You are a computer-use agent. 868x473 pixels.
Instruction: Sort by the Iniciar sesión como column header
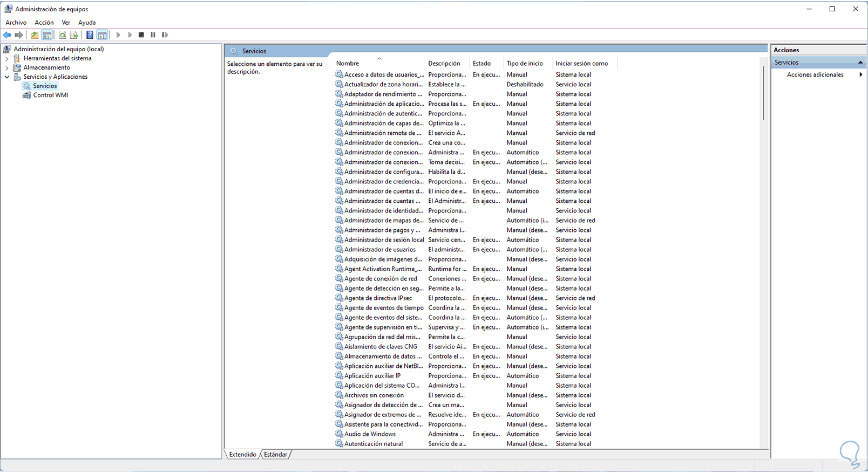click(x=585, y=64)
